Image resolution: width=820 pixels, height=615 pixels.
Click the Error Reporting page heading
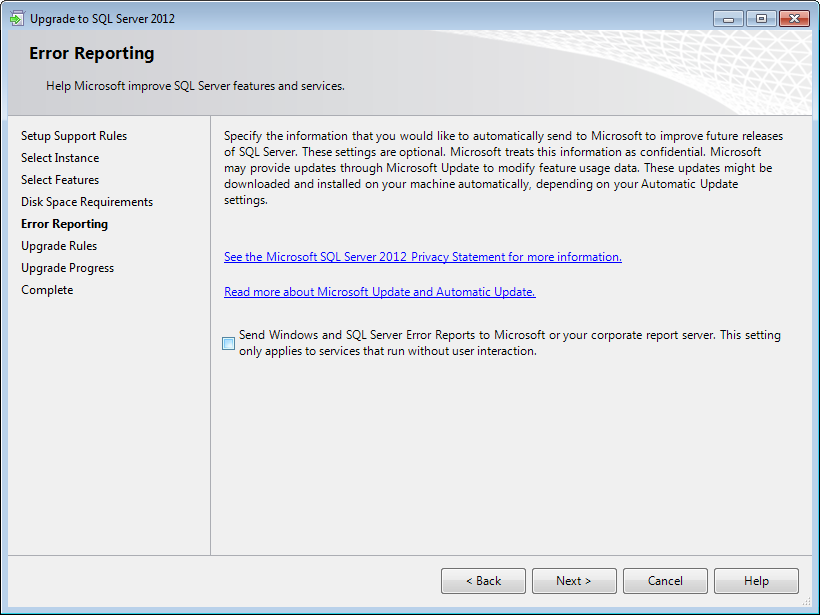92,53
